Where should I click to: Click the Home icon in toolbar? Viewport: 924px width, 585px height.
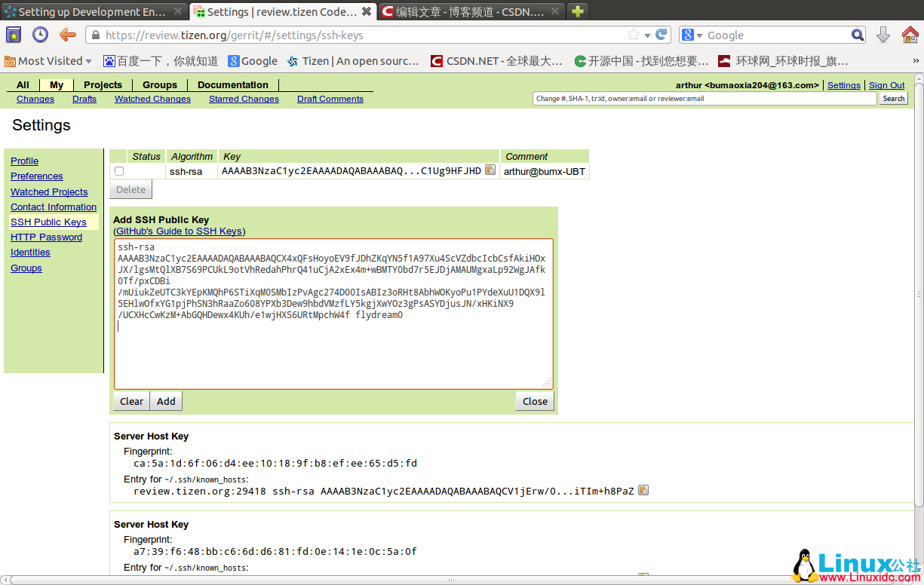coord(910,35)
